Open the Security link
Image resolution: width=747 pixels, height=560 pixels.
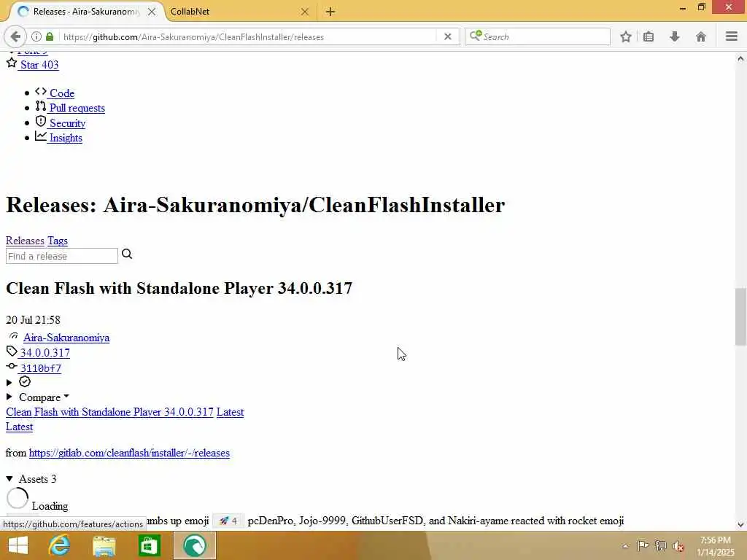point(68,122)
